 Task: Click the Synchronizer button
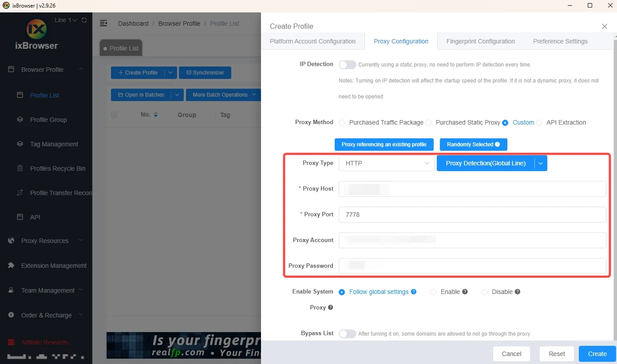(205, 73)
